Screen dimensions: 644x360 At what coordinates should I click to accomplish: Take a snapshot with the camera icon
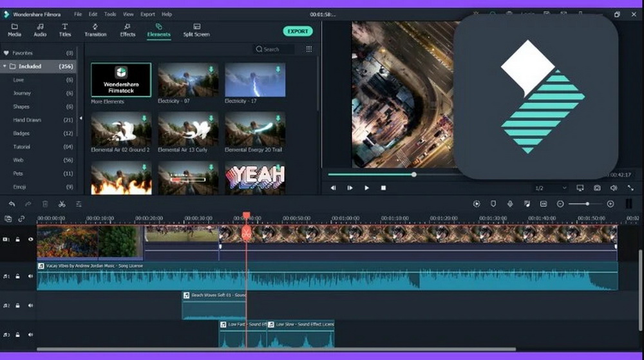pyautogui.click(x=597, y=188)
